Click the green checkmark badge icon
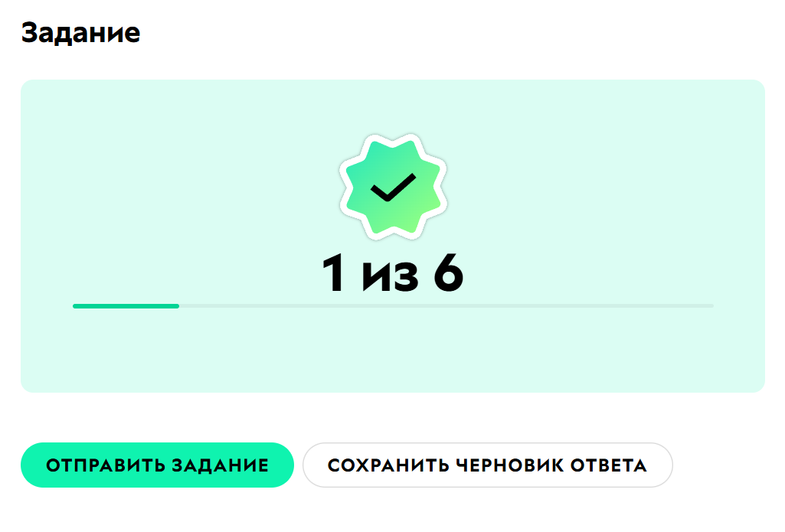Screen dimensions: 785x532 [x=393, y=187]
